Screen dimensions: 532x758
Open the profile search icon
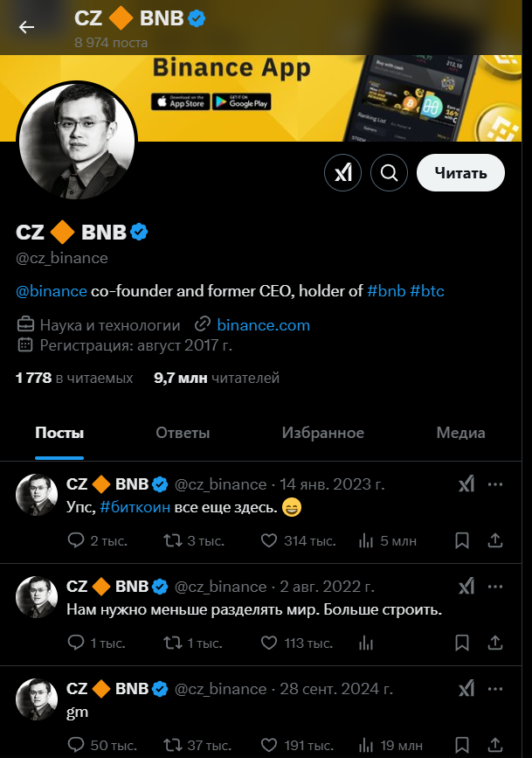389,172
